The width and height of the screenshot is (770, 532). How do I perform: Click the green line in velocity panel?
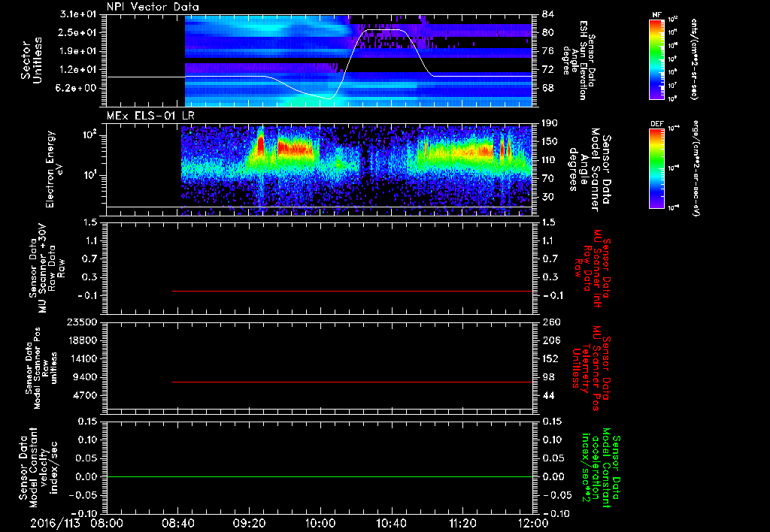click(320, 476)
